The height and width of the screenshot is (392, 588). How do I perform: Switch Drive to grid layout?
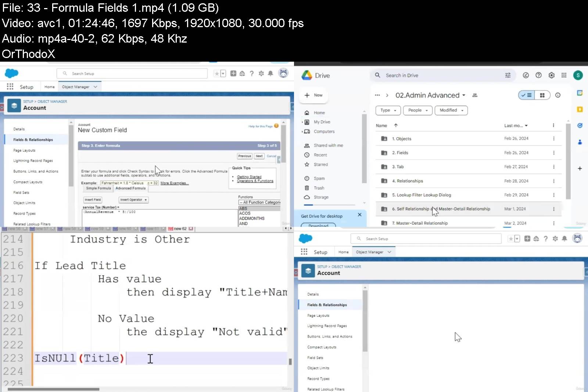click(542, 95)
